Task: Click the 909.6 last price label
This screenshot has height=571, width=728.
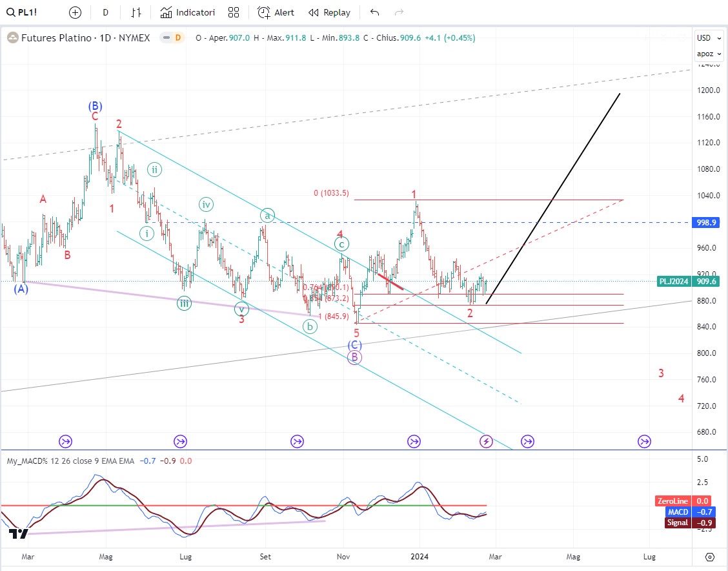Action: (x=706, y=281)
